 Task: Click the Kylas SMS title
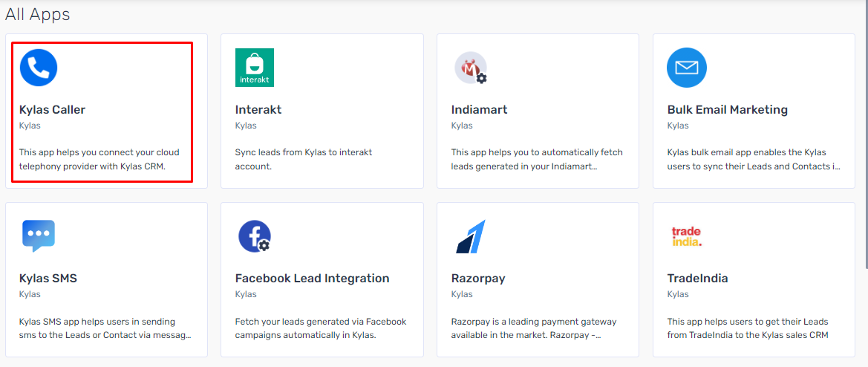(48, 278)
